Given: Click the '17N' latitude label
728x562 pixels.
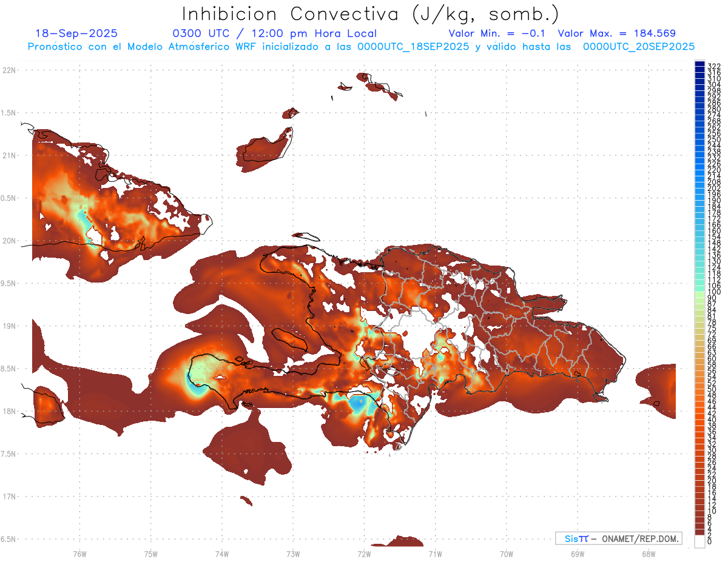Looking at the screenshot, I should tap(8, 497).
